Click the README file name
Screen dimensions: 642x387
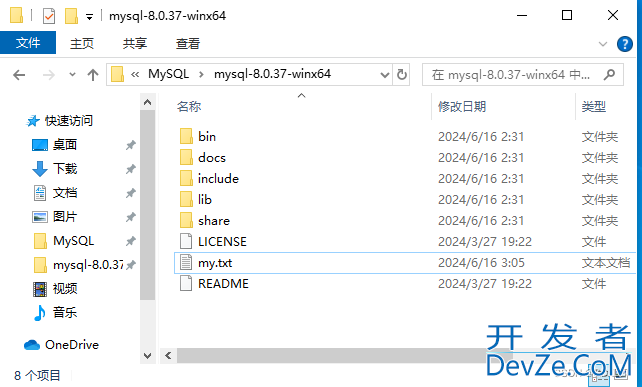click(223, 283)
